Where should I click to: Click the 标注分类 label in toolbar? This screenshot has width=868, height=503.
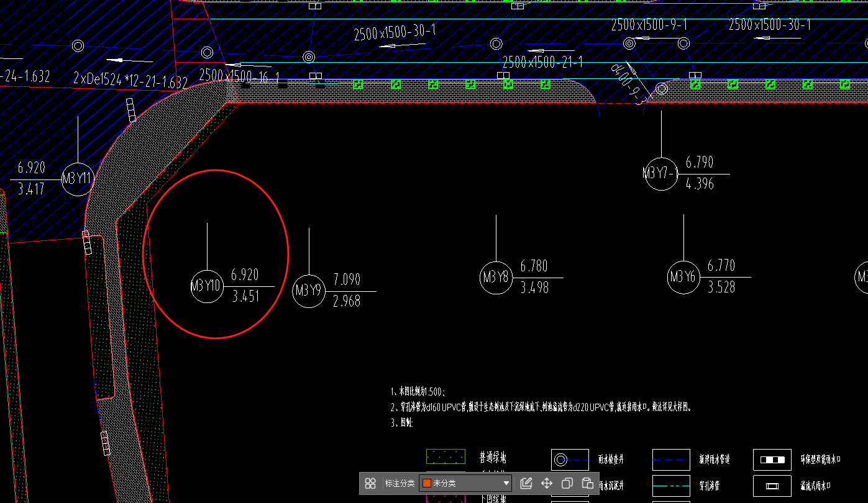400,483
